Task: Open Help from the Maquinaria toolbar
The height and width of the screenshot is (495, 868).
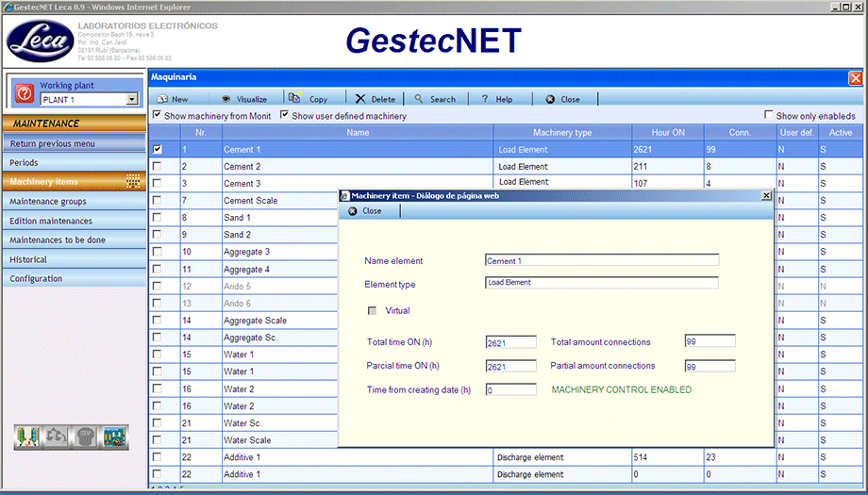Action: click(x=496, y=99)
